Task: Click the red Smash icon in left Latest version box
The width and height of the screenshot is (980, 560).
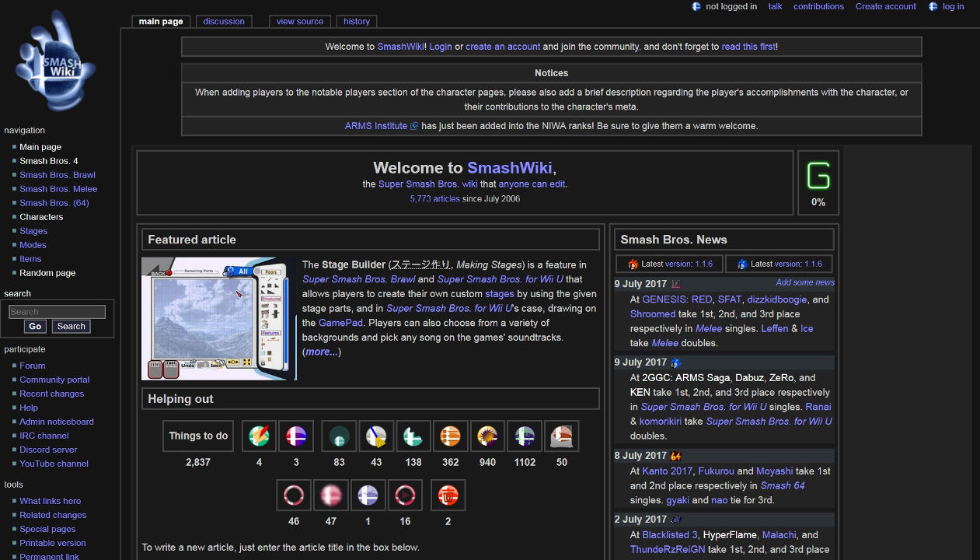Action: (633, 264)
